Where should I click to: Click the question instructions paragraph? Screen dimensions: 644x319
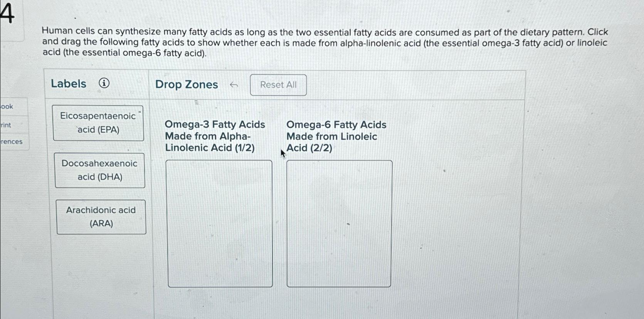(x=324, y=42)
